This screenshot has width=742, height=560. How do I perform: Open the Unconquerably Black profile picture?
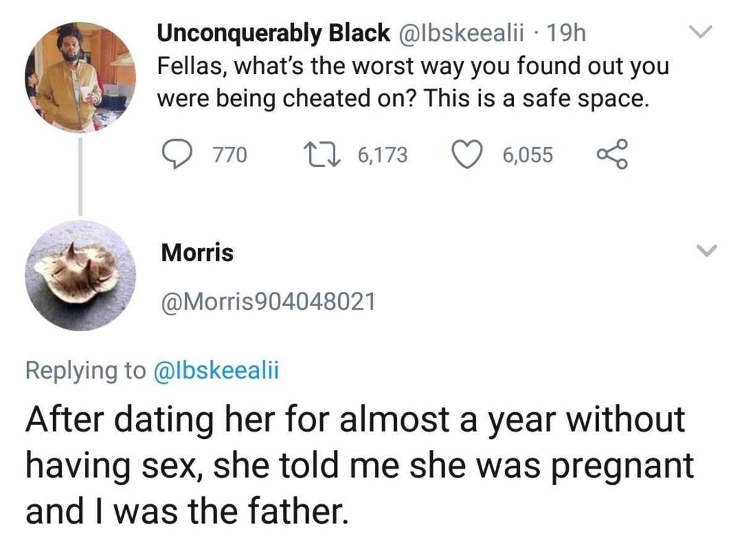(x=80, y=78)
